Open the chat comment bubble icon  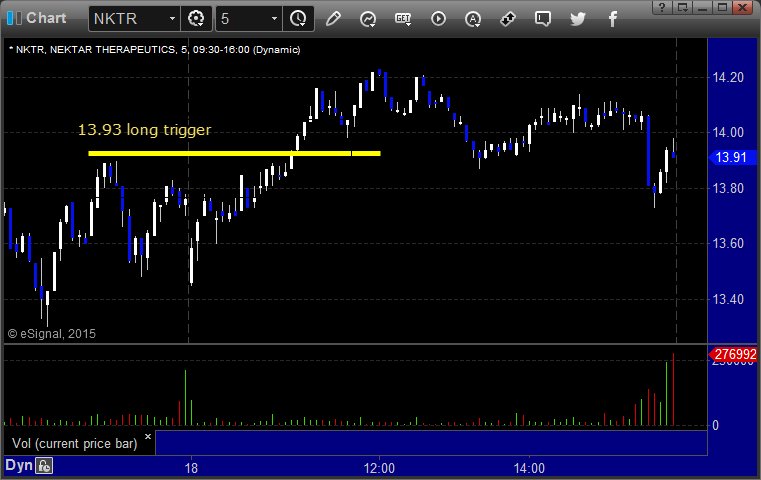pos(543,19)
